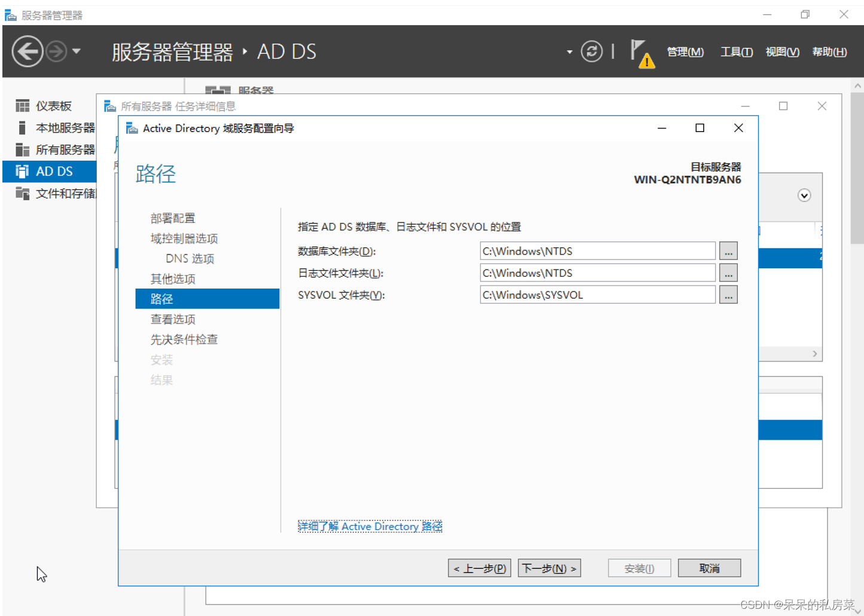Click the 上一步(P) button
This screenshot has width=864, height=616.
[480, 568]
